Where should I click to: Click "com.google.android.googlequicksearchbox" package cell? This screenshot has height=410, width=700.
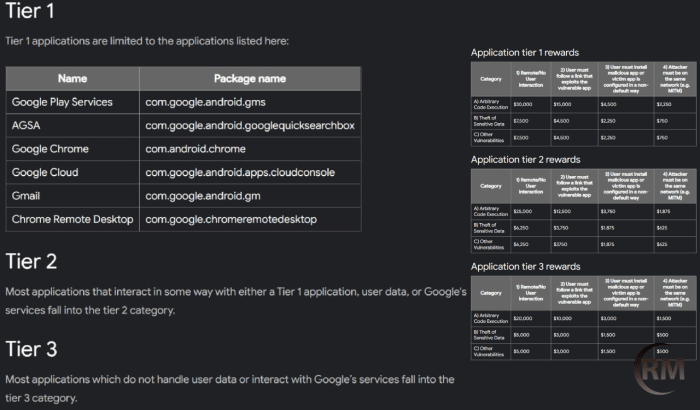pos(250,126)
